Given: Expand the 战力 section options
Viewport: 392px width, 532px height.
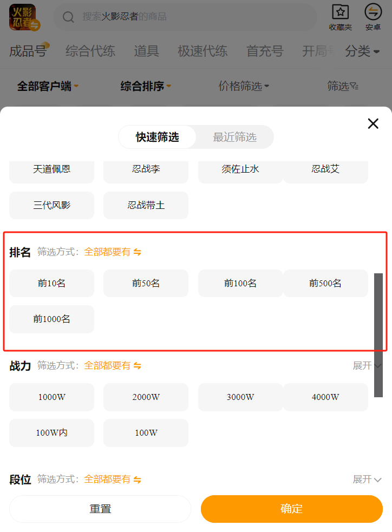Looking at the screenshot, I should coord(367,366).
